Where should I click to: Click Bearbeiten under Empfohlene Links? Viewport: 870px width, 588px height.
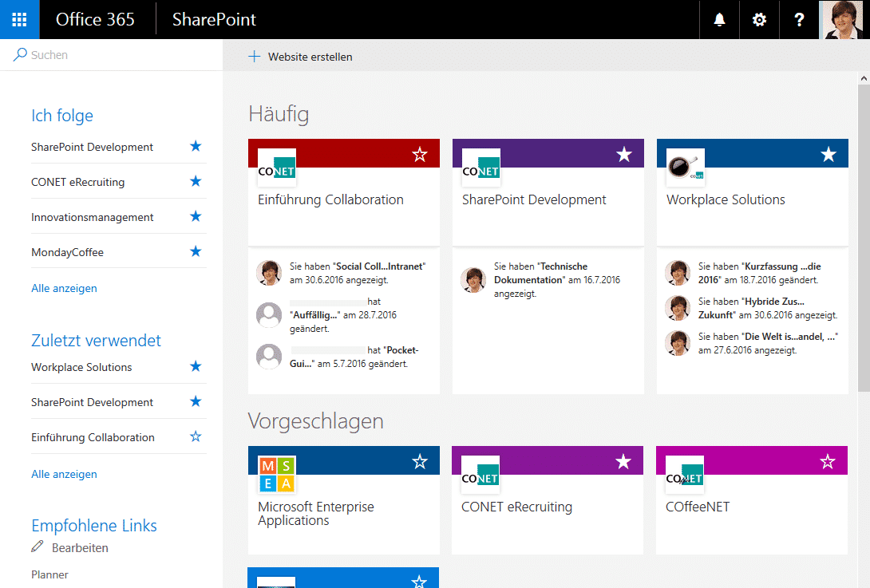point(80,547)
